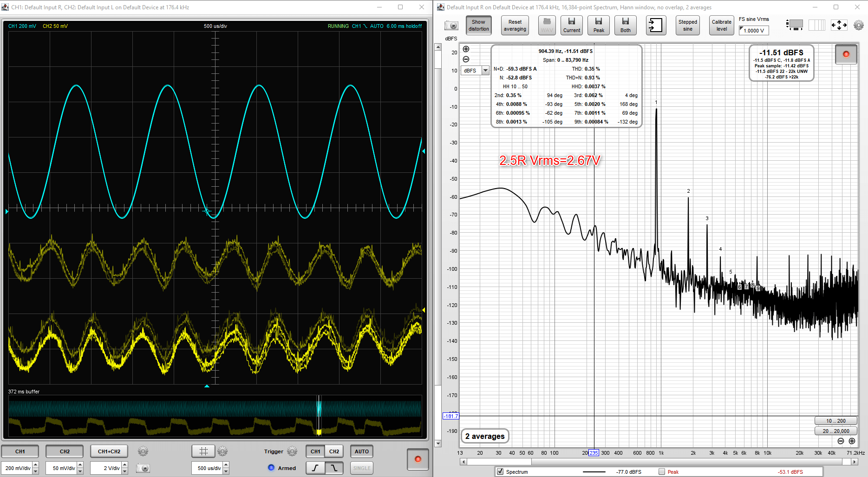
Task: Click Reset averaging button
Action: pyautogui.click(x=515, y=25)
